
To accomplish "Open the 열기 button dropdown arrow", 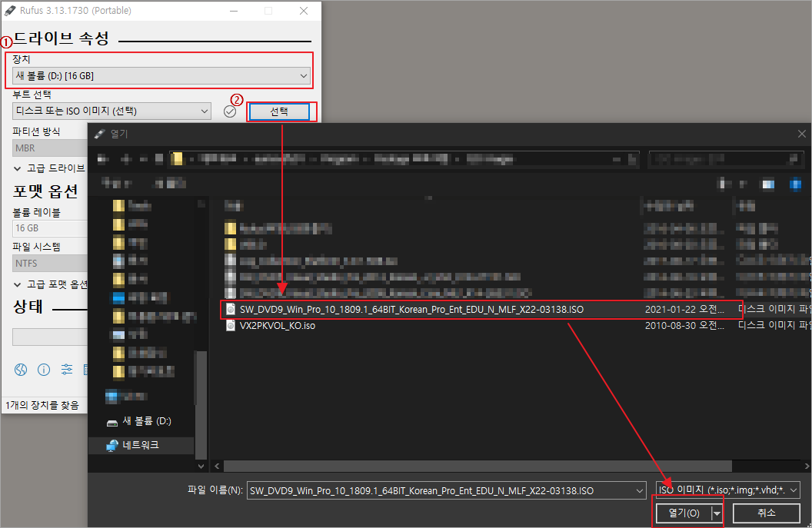I will (717, 513).
